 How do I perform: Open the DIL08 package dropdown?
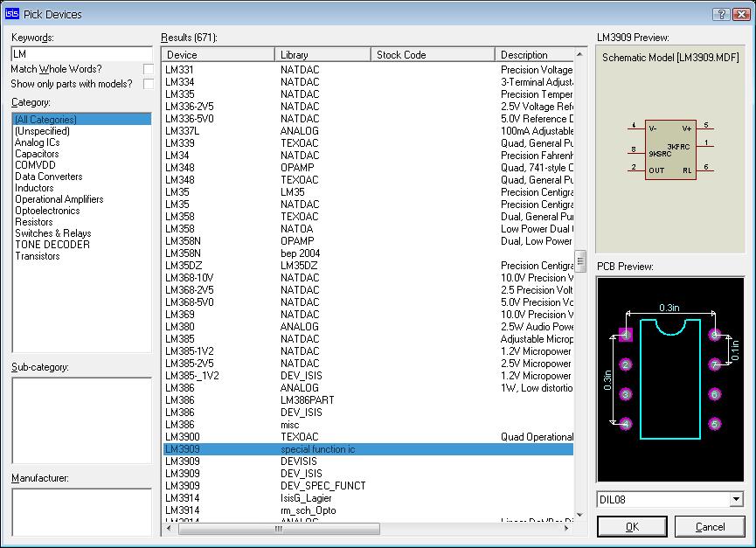pyautogui.click(x=736, y=500)
